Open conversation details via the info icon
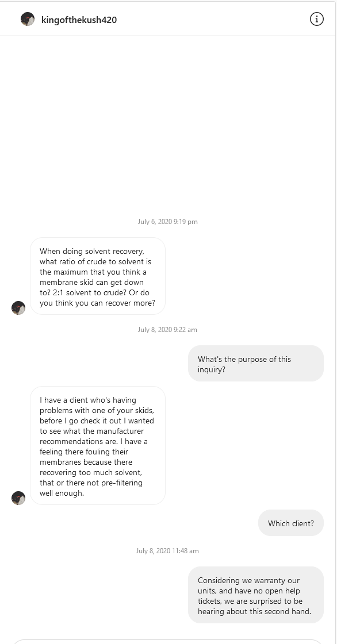Image resolution: width=337 pixels, height=644 pixels. (x=316, y=19)
